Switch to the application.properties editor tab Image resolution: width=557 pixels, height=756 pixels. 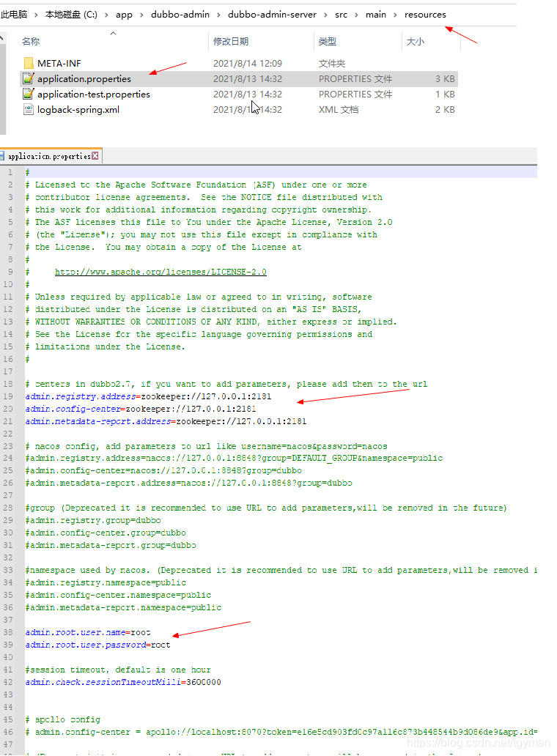[49, 156]
